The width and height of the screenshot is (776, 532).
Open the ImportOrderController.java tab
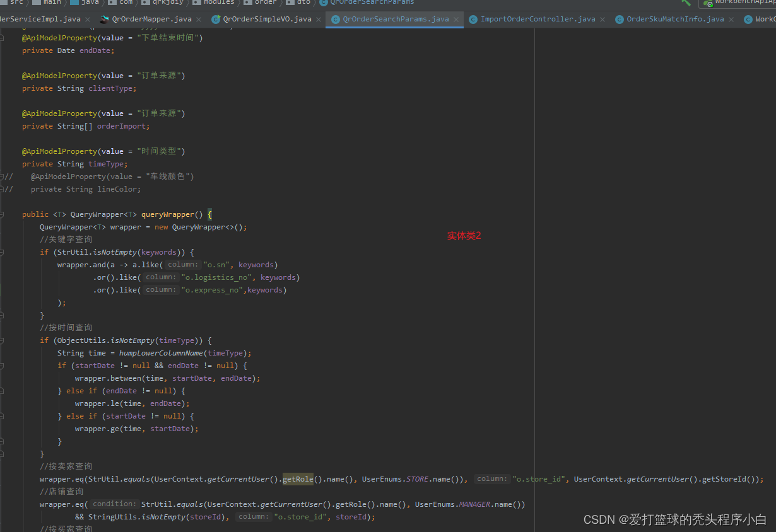[538, 19]
